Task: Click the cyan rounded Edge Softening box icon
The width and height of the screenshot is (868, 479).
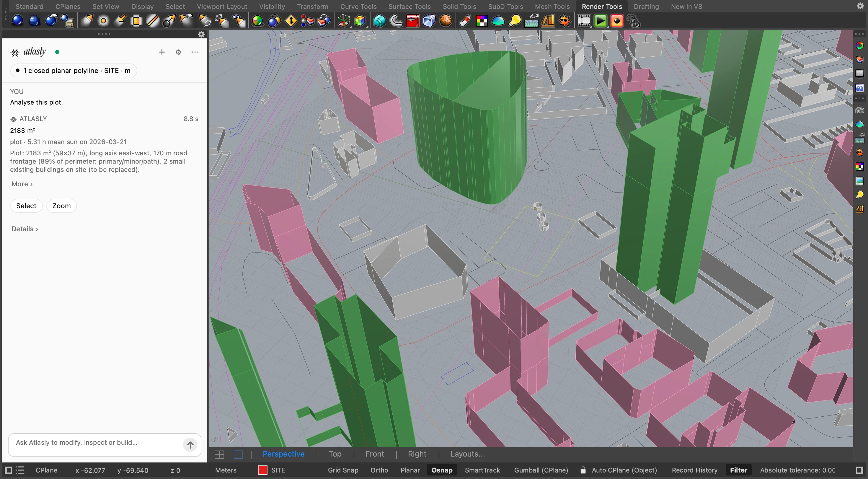Action: point(379,21)
